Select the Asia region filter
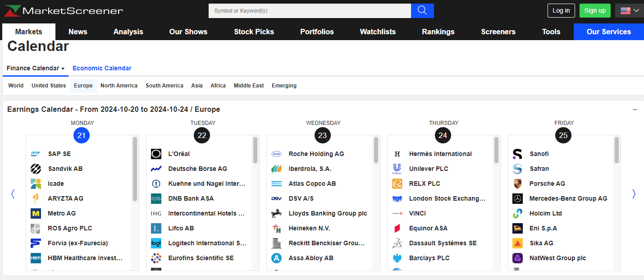The width and height of the screenshot is (644, 280). (x=197, y=86)
